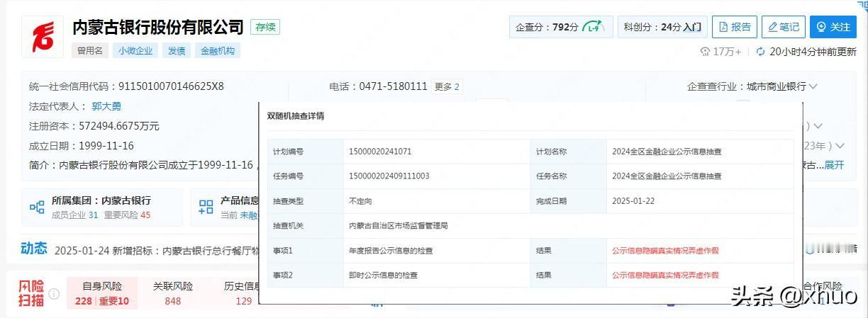This screenshot has height=318, width=868.
Task: Click unified credit code 91150100701466​25X8
Action: [x=170, y=86]
